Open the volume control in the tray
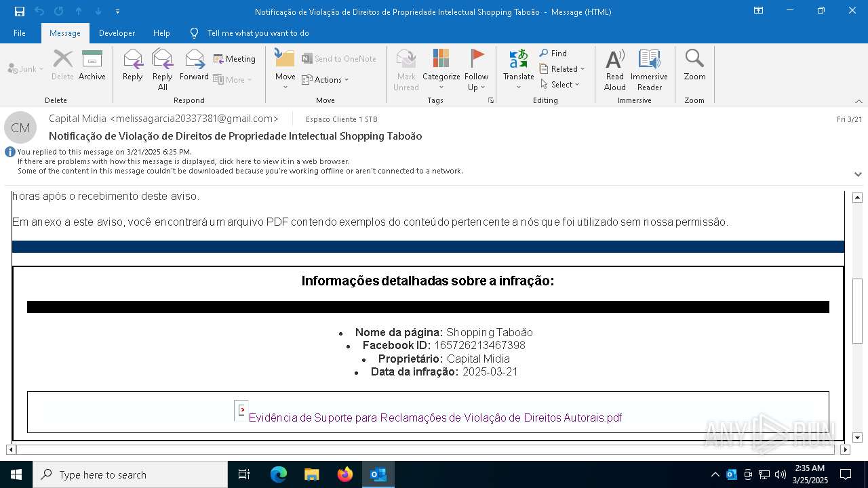The image size is (868, 488). tap(781, 474)
